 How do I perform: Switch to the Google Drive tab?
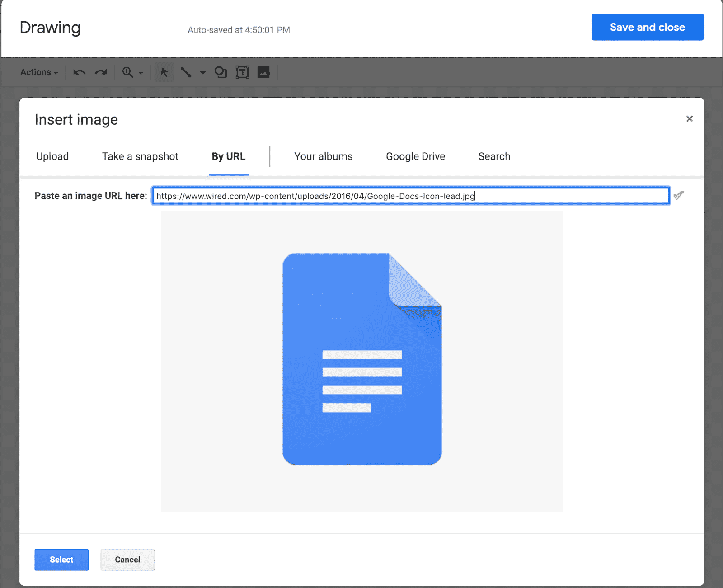coord(415,156)
